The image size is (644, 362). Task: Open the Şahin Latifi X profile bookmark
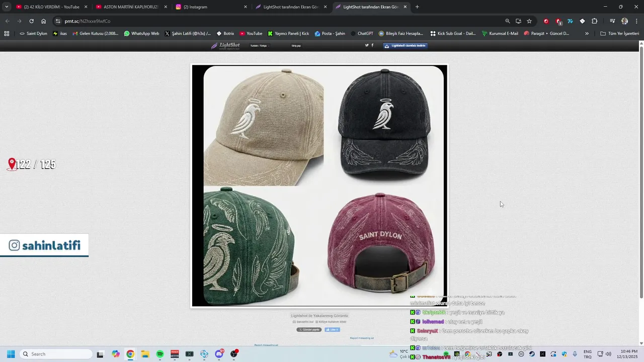[188, 34]
